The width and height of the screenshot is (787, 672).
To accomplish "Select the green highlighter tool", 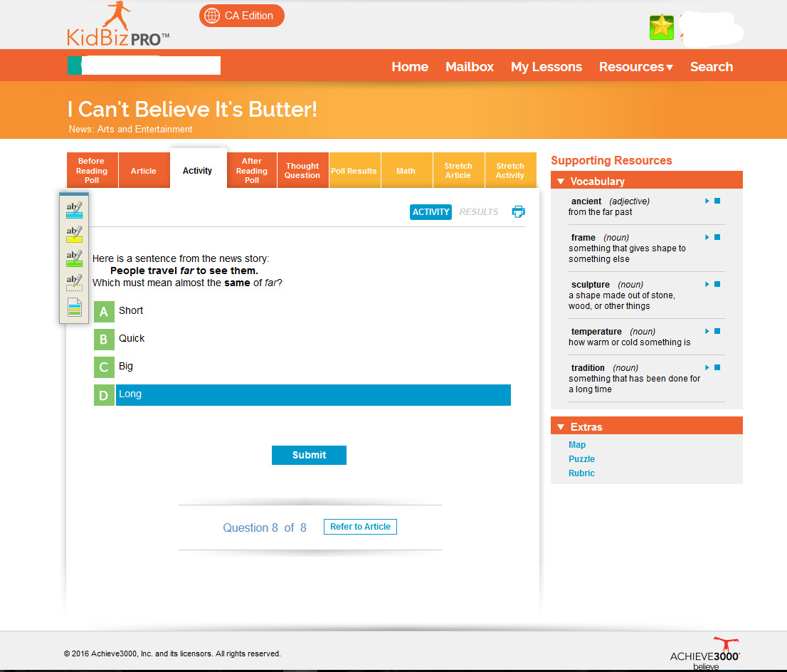I will [74, 258].
